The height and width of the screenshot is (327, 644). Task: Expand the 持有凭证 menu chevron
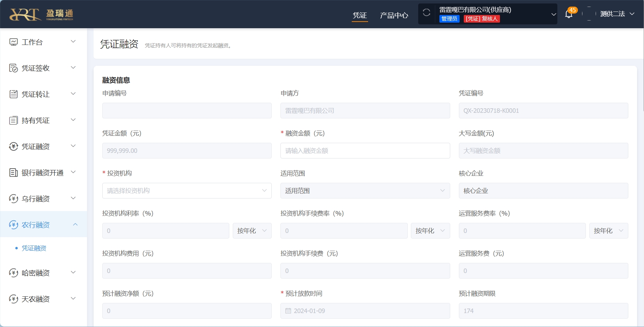point(73,120)
